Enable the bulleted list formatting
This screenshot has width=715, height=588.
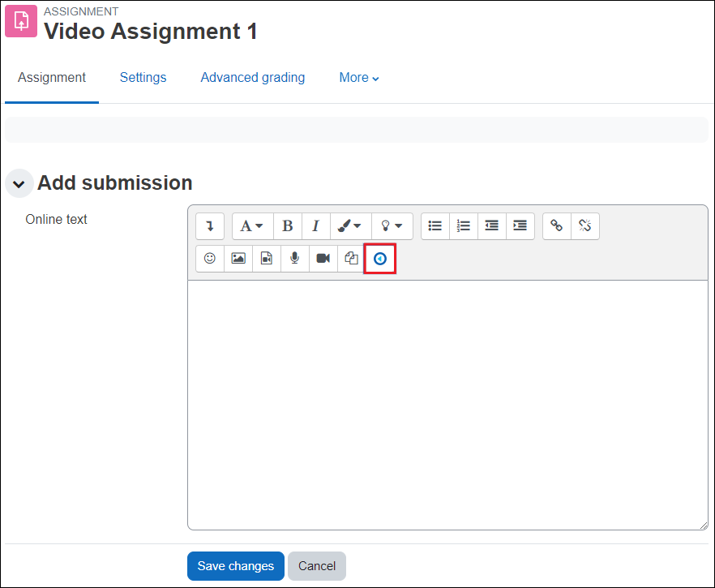[435, 225]
